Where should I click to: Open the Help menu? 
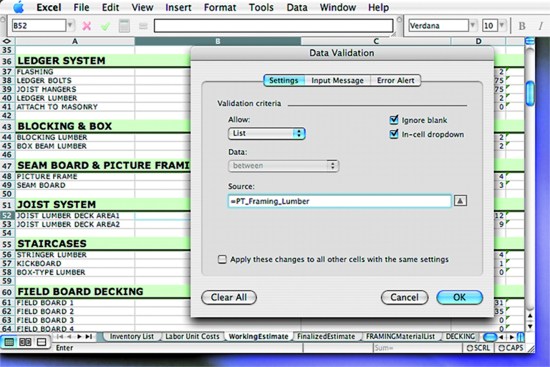tap(378, 7)
